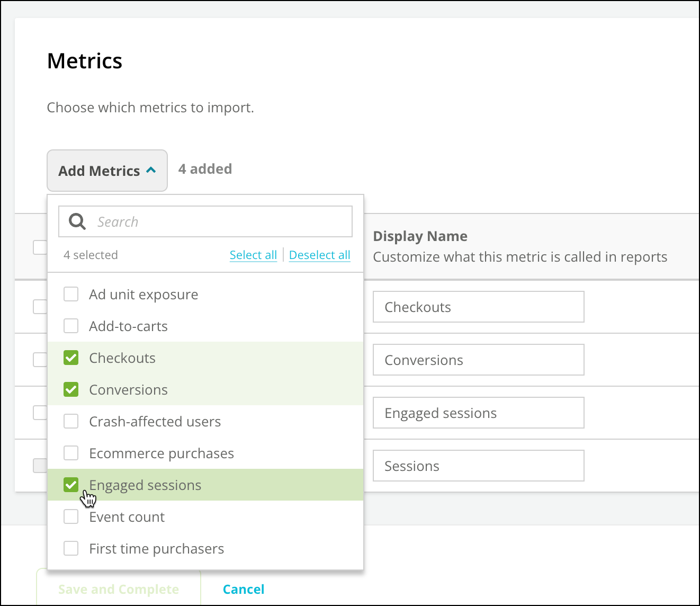Image resolution: width=700 pixels, height=606 pixels.
Task: Click the Display Name column header
Action: coord(420,236)
